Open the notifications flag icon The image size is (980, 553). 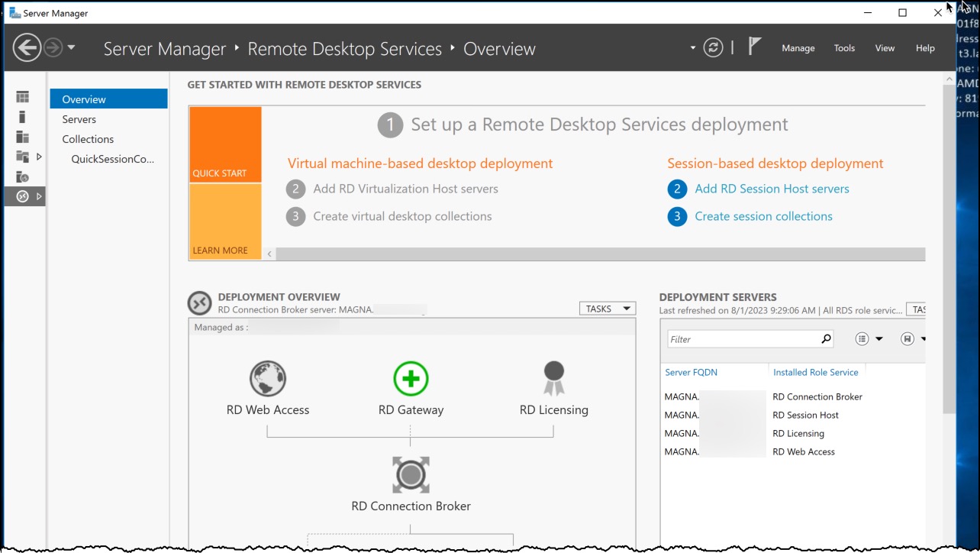coord(754,47)
